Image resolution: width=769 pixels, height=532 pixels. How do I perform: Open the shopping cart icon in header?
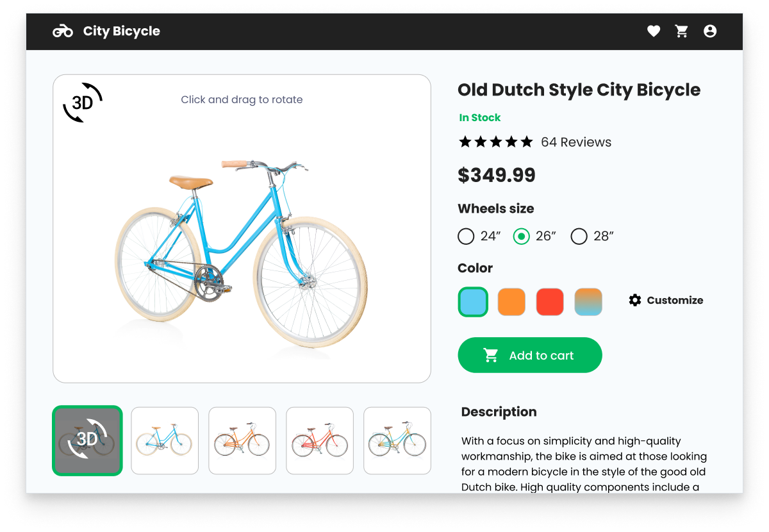click(681, 31)
